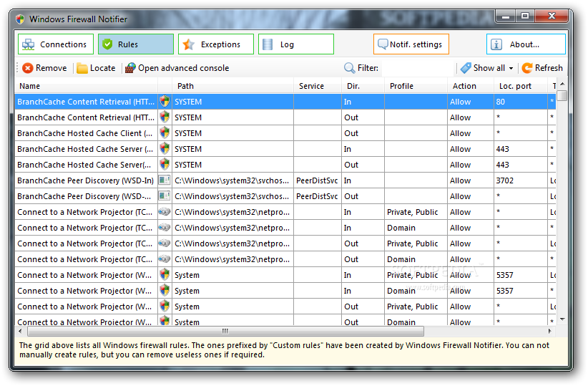Maximize the Windows Firewall Notifier window

(x=525, y=16)
